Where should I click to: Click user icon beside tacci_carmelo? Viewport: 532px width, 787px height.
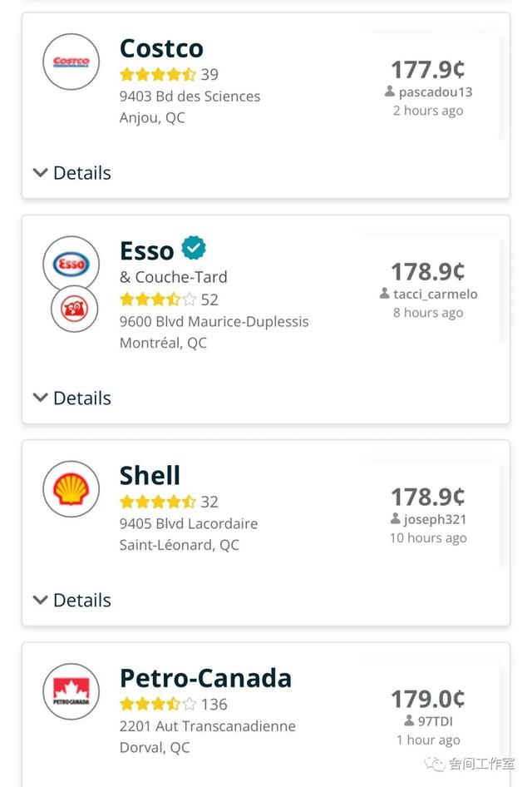tap(384, 294)
